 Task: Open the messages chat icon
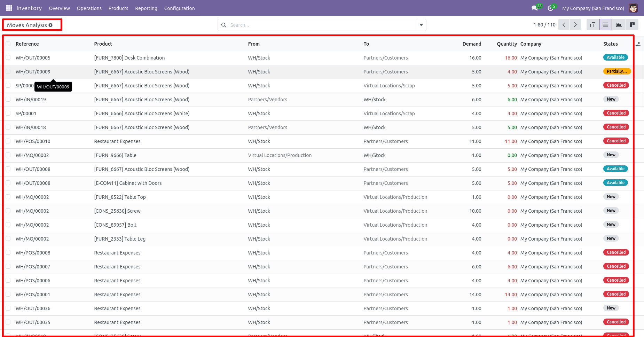pos(535,8)
